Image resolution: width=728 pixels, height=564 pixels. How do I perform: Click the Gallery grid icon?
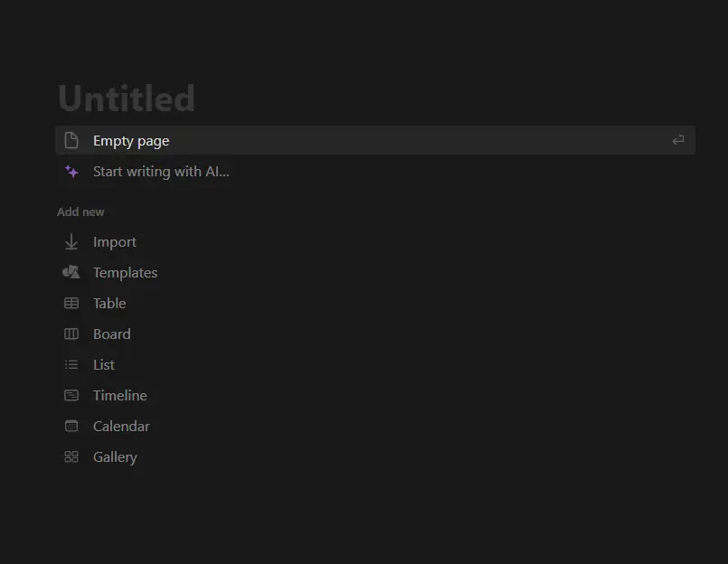coord(71,456)
